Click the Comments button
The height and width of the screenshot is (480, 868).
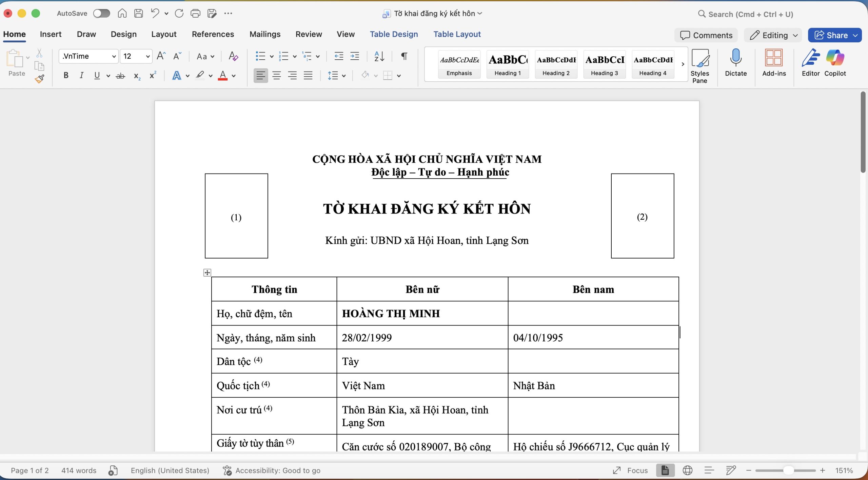tap(706, 35)
